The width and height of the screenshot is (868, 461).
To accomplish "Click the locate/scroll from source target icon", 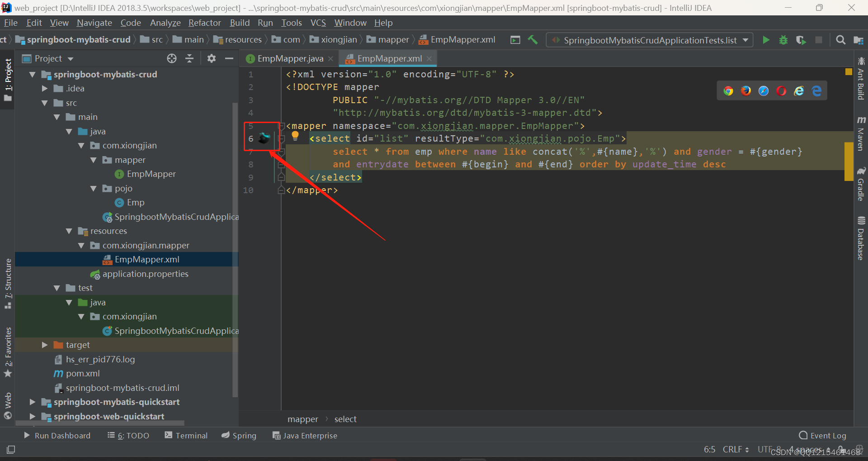I will coord(172,58).
